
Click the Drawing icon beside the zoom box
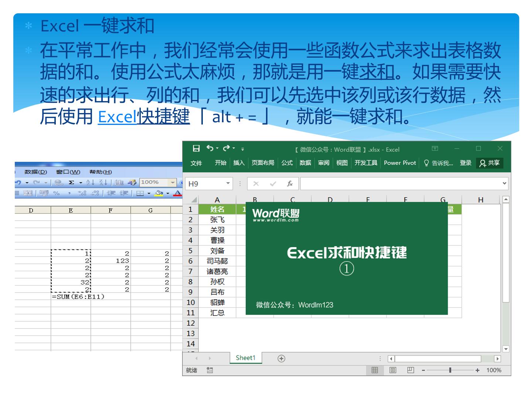132,183
